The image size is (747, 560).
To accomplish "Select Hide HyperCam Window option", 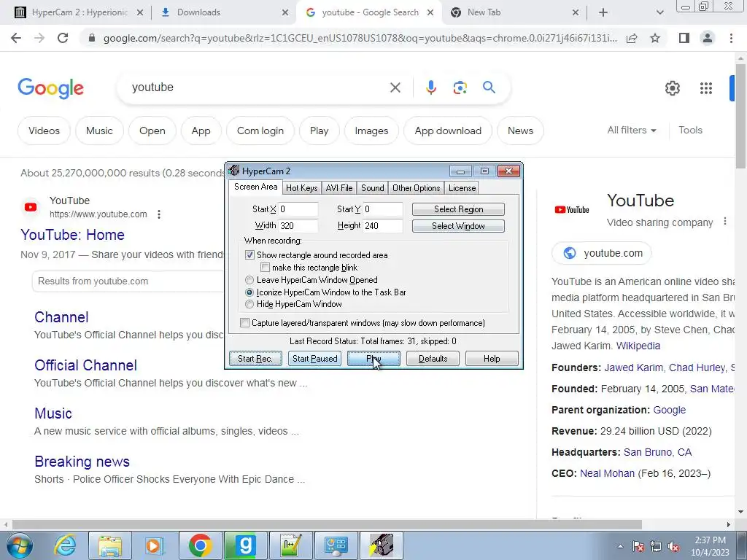I will pyautogui.click(x=249, y=304).
